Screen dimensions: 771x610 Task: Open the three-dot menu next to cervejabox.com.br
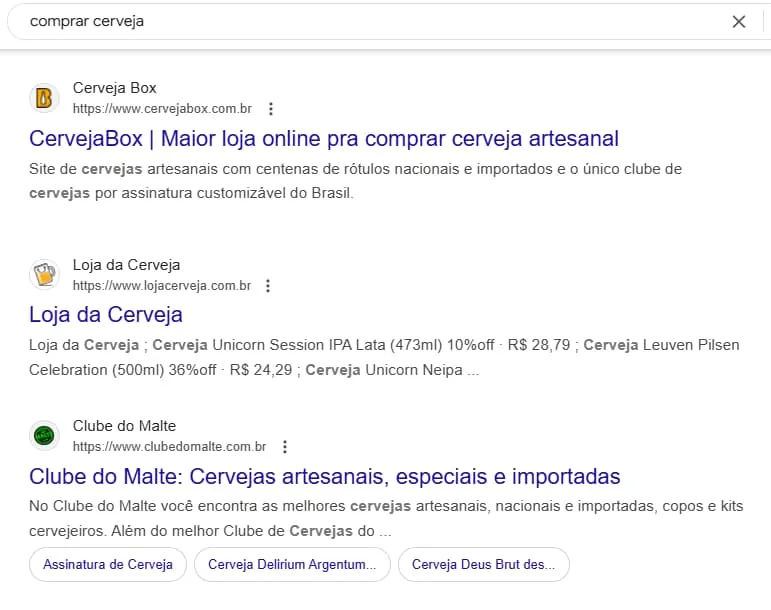(271, 109)
